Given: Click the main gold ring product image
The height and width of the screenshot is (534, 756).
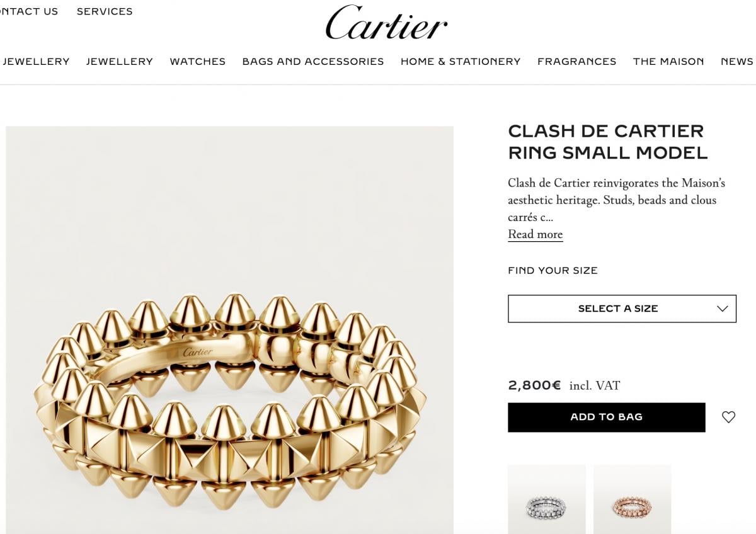Looking at the screenshot, I should [229, 330].
